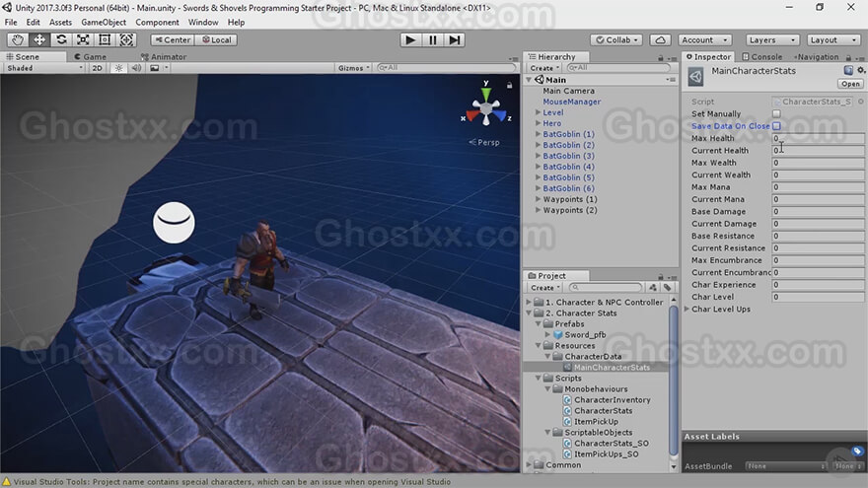Collapse the Scripts folder
The image size is (868, 488).
(x=538, y=378)
